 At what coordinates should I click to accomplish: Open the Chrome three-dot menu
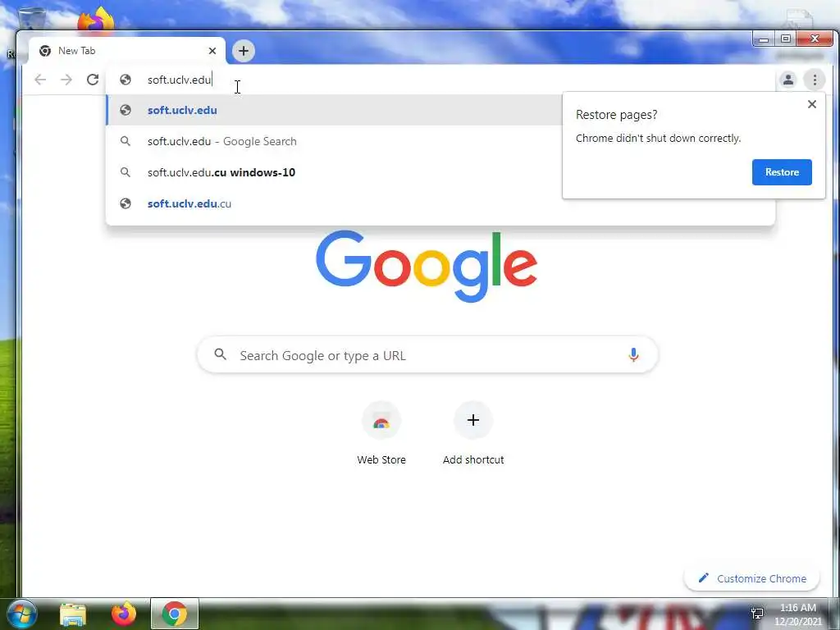point(815,80)
